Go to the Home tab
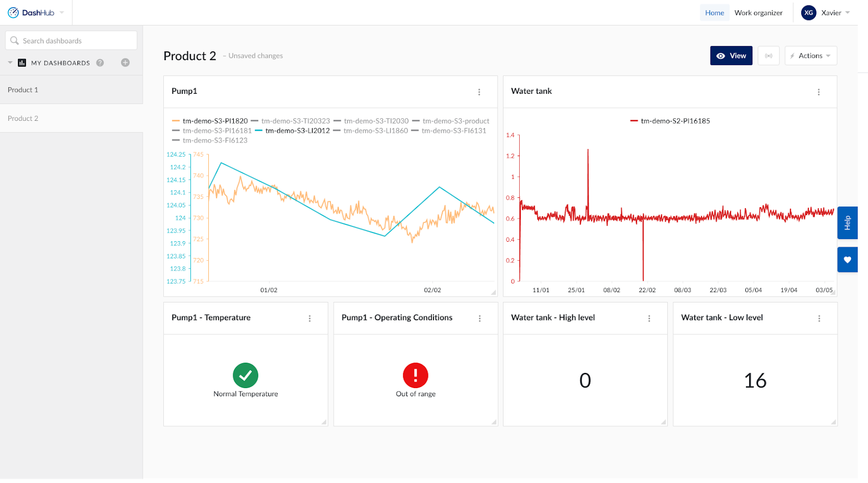 714,13
